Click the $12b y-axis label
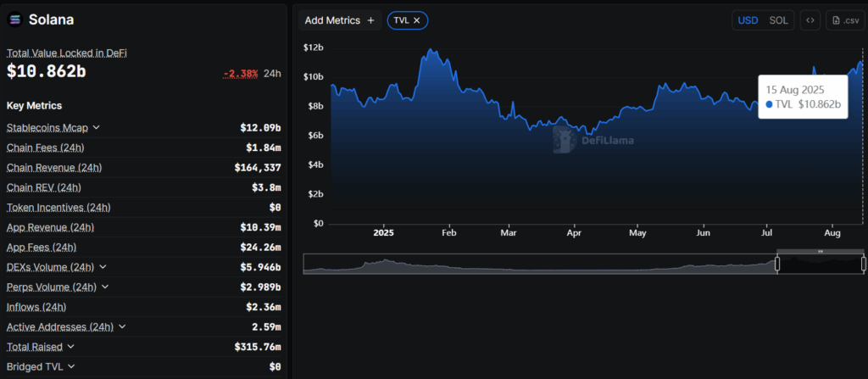The width and height of the screenshot is (868, 379). pos(314,47)
